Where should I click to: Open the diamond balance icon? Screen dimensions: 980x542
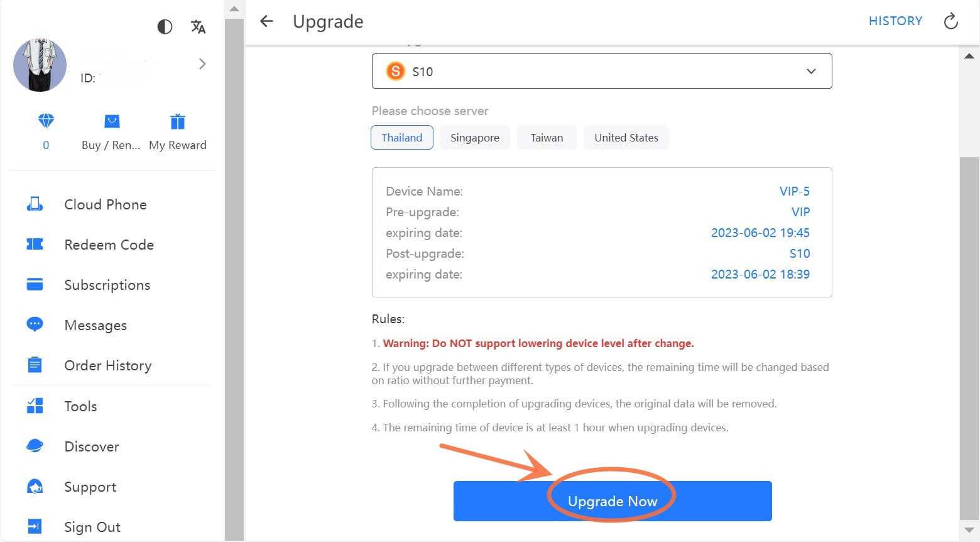pyautogui.click(x=46, y=121)
